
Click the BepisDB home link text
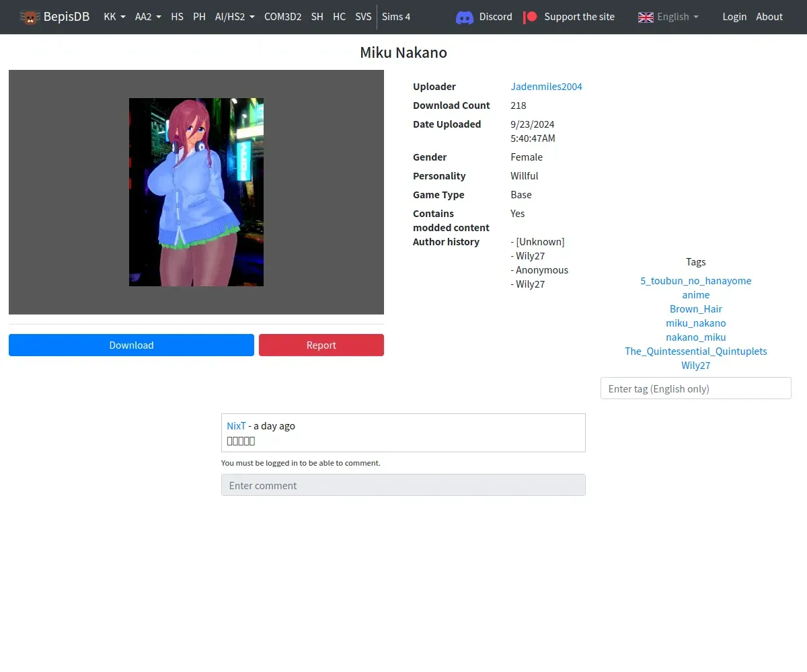pyautogui.click(x=67, y=17)
